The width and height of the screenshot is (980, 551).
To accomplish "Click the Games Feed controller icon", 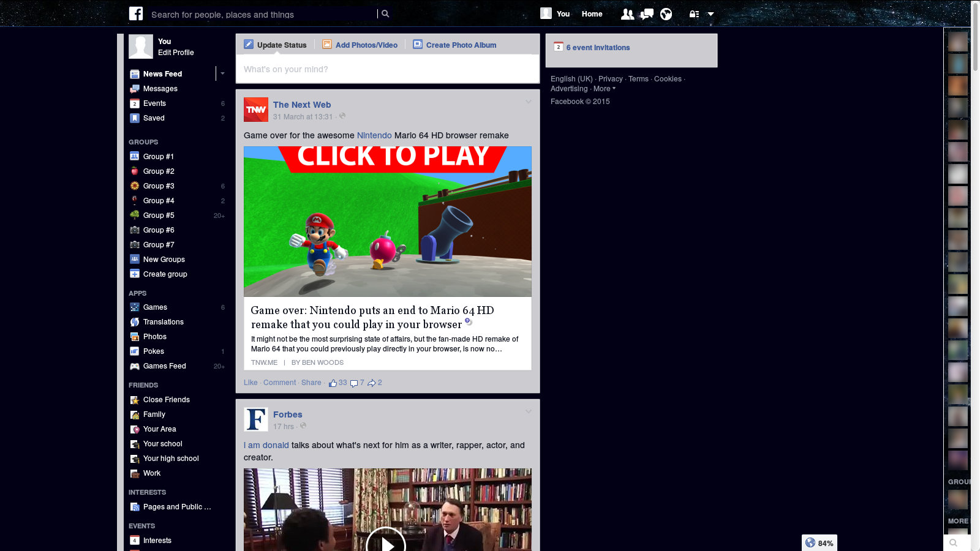I will coord(135,366).
